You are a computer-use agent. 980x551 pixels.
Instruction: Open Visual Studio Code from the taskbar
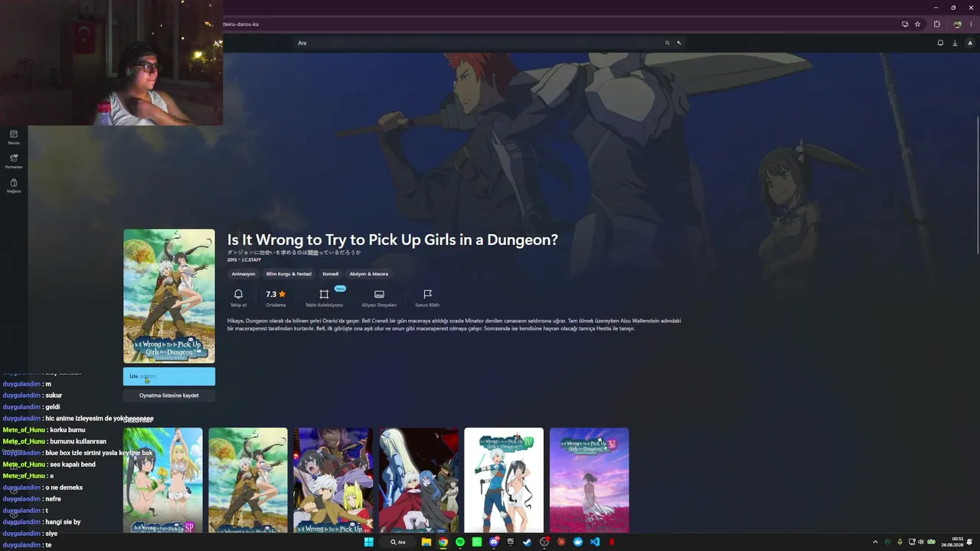tap(595, 542)
